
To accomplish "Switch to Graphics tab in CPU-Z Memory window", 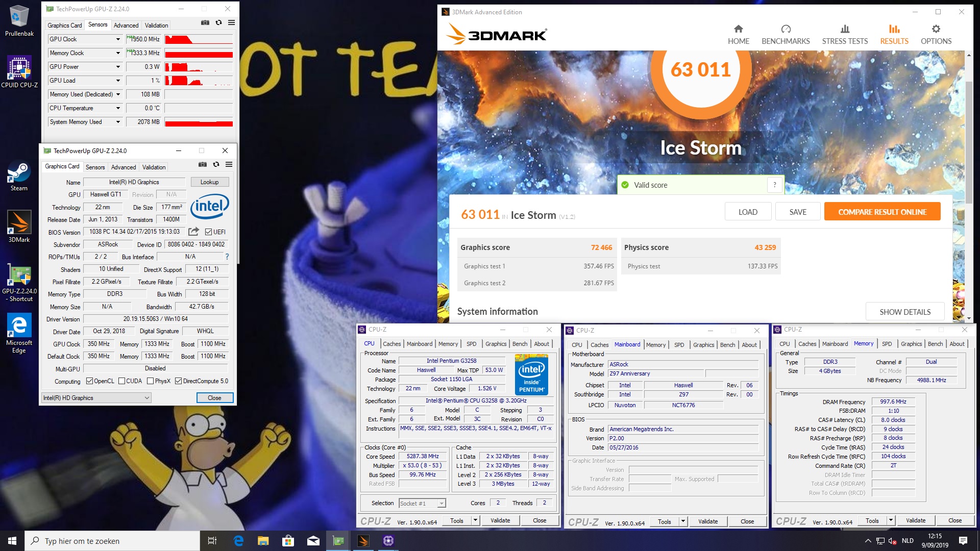I will coord(911,344).
